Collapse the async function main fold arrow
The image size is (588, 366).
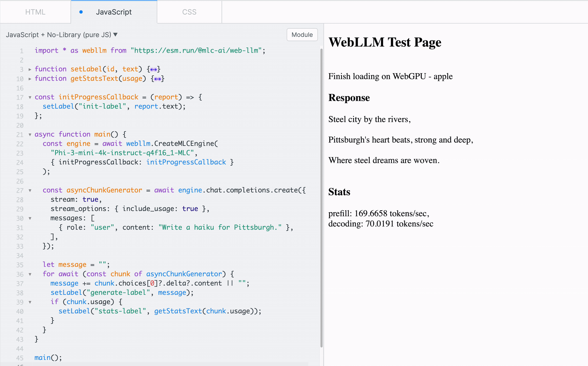point(30,134)
